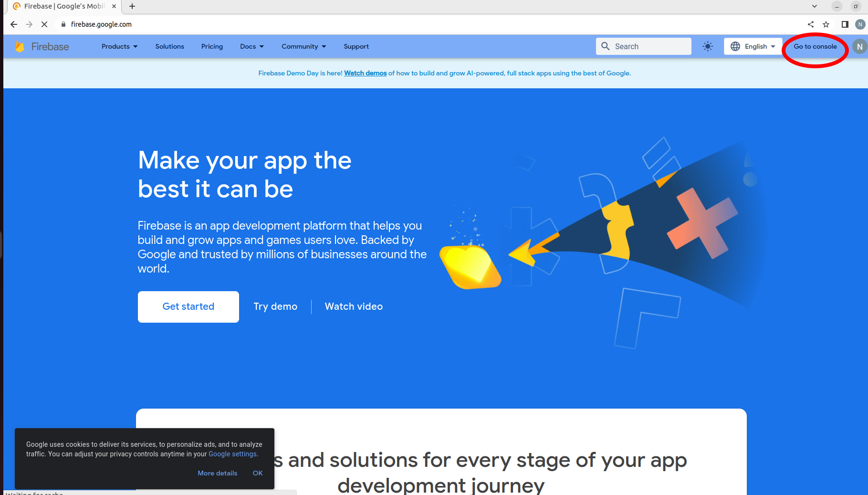Screen dimensions: 868x495
Task: Click the Firebase flame logo
Action: (x=20, y=46)
